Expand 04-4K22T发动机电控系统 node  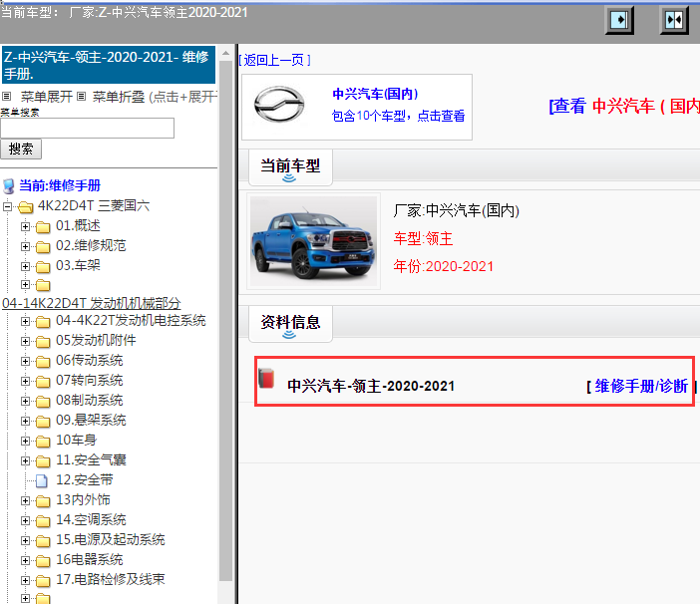tap(25, 321)
